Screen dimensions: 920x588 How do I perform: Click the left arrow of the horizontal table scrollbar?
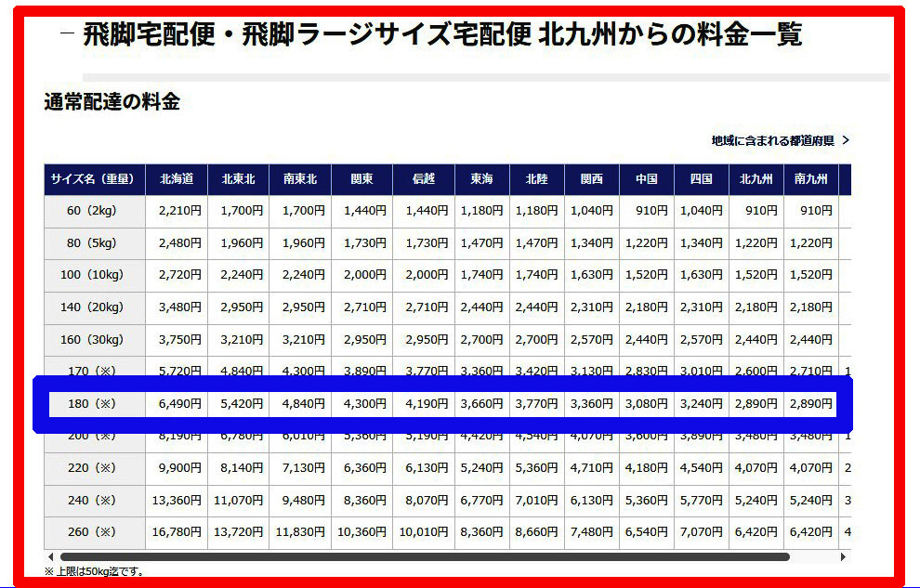coord(50,557)
